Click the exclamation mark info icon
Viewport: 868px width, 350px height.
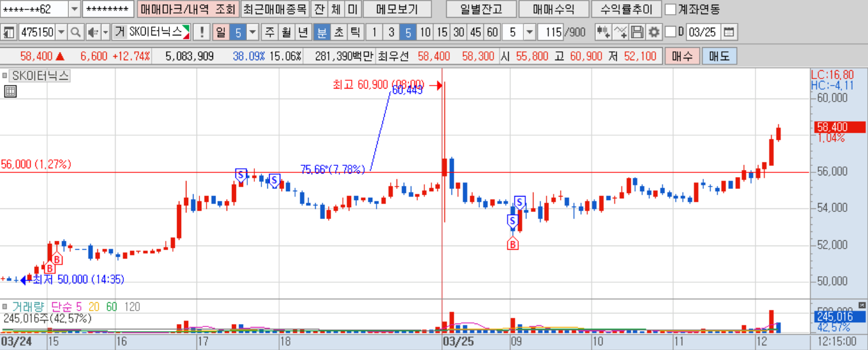[x=202, y=32]
